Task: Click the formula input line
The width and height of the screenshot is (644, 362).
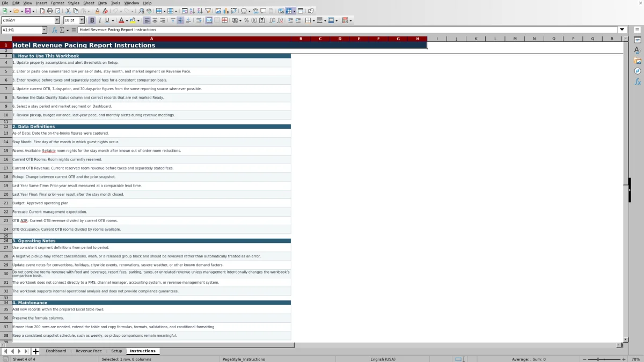Action: click(348, 30)
